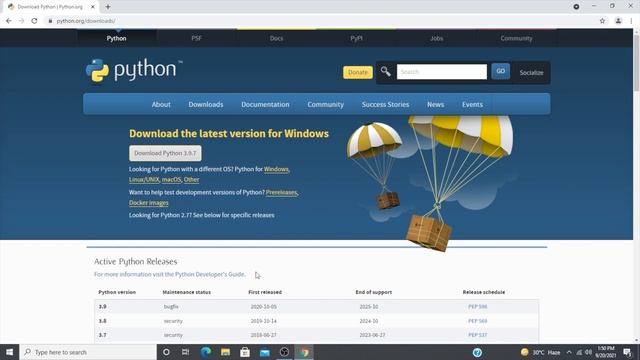
Task: Open the Socialize menu
Action: [531, 73]
